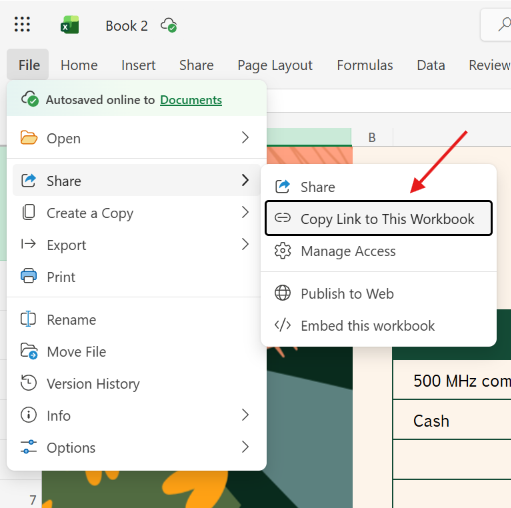
Task: Click the Options sliders icon
Action: point(29,447)
